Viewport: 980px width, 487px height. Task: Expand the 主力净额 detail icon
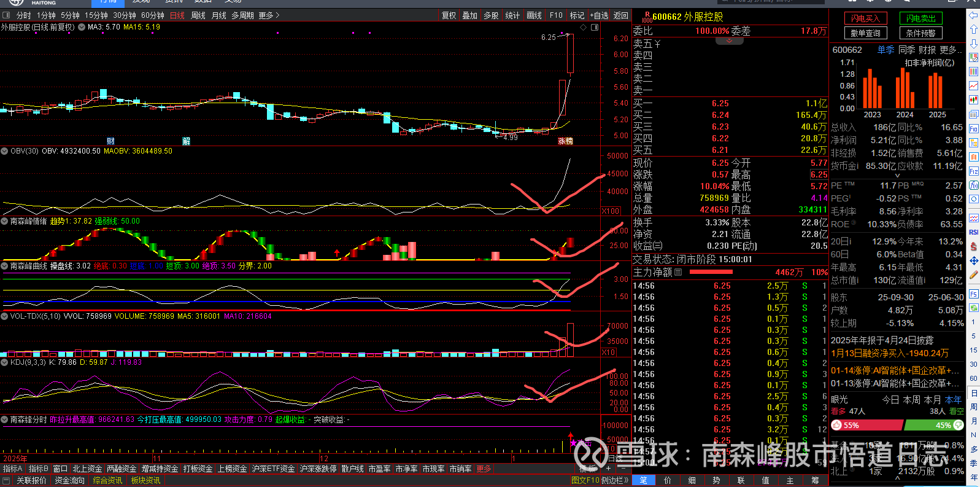(x=678, y=272)
